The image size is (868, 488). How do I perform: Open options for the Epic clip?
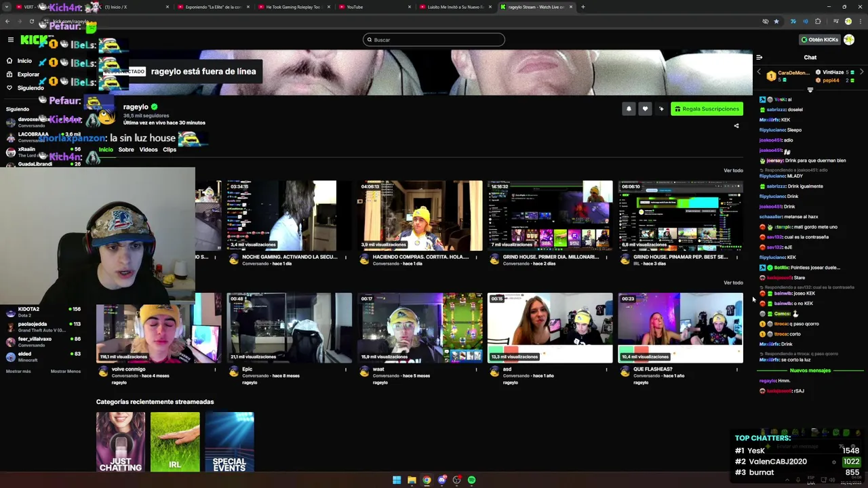tap(346, 370)
